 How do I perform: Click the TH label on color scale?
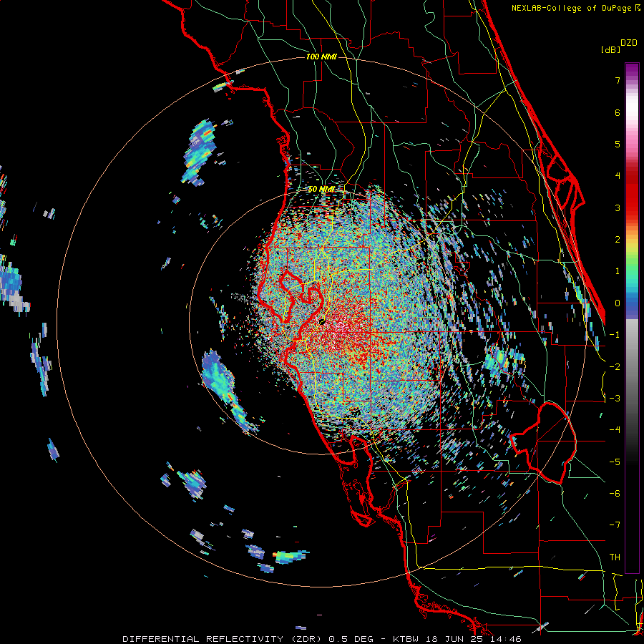(615, 557)
